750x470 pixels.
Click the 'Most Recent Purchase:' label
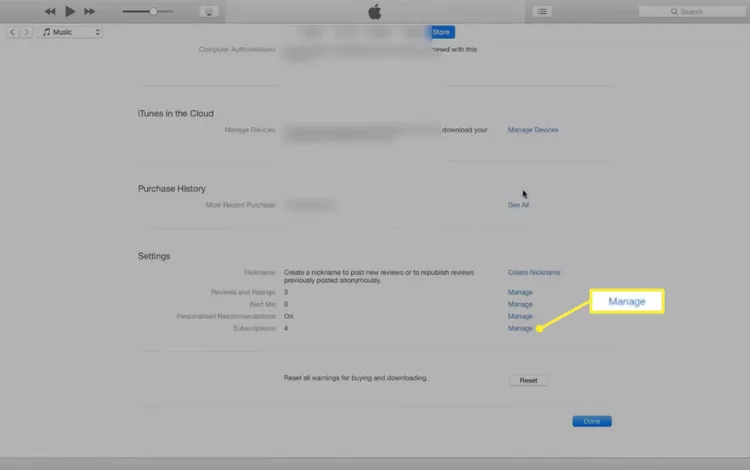[241, 205]
